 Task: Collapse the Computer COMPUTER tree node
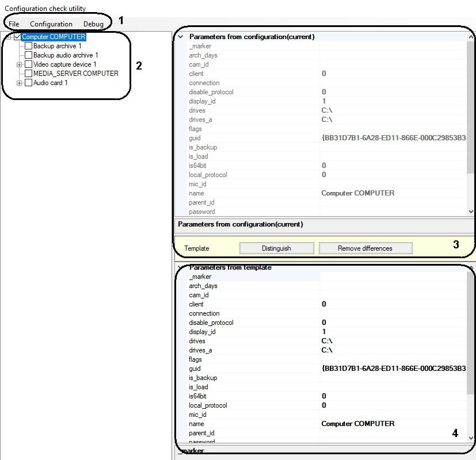[9, 37]
